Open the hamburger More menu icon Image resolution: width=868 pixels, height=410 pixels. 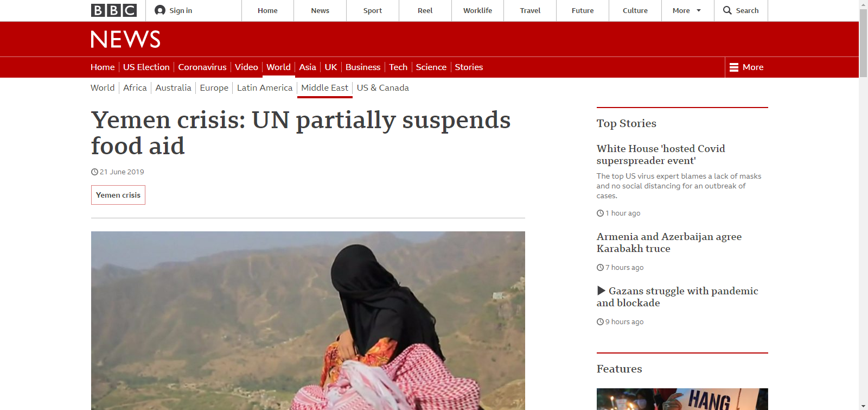734,67
